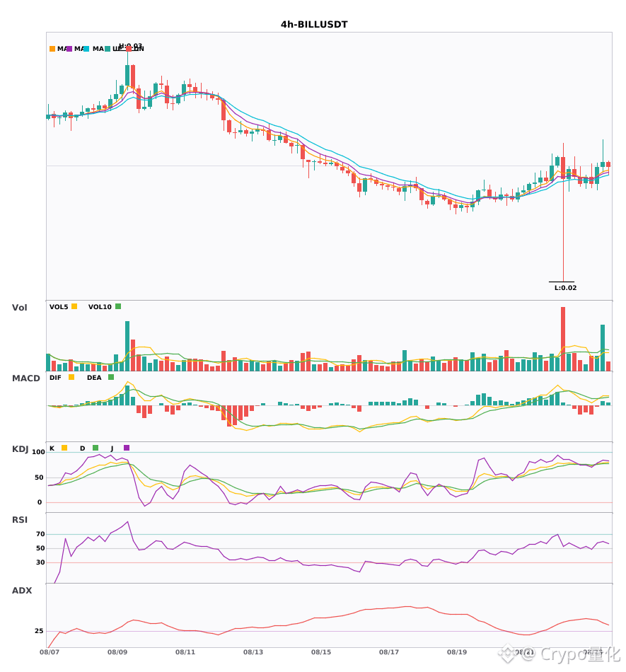Click the ADX panel label
The width and height of the screenshot is (626, 672).
pyautogui.click(x=22, y=591)
